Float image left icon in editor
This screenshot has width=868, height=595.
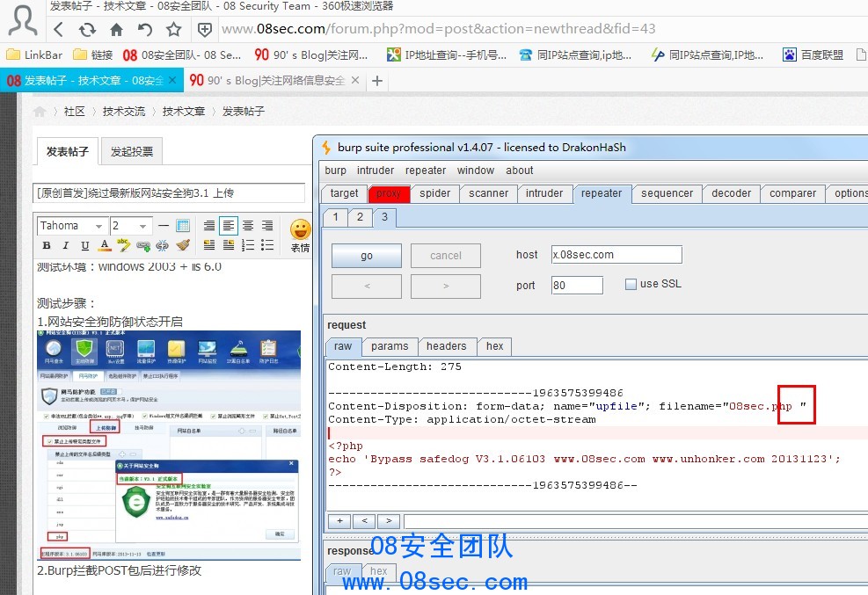tap(209, 245)
